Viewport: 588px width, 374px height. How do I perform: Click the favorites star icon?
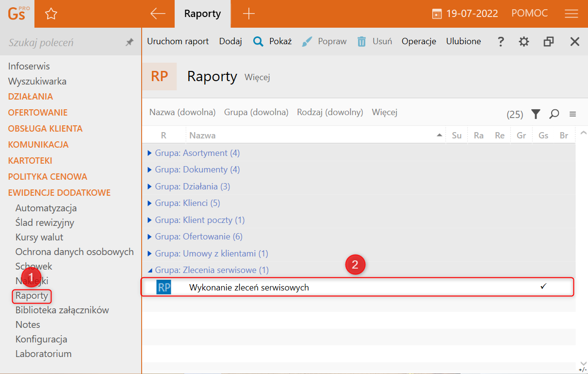pyautogui.click(x=51, y=14)
